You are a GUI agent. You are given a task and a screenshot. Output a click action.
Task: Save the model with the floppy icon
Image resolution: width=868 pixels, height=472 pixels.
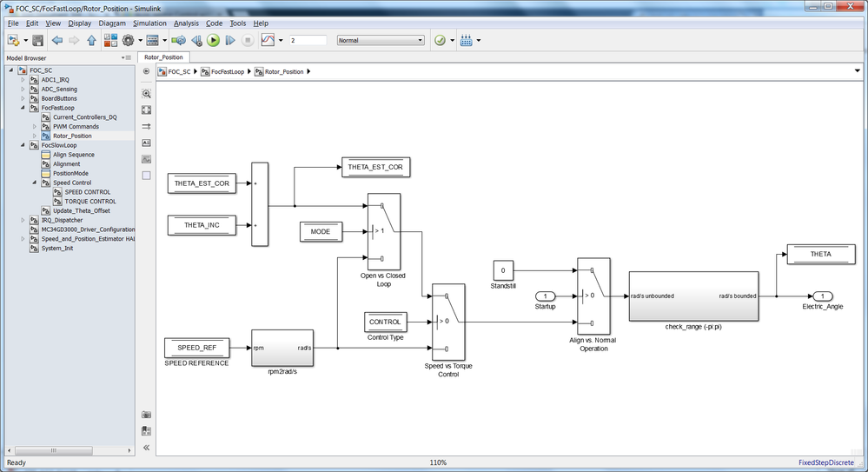tap(37, 41)
